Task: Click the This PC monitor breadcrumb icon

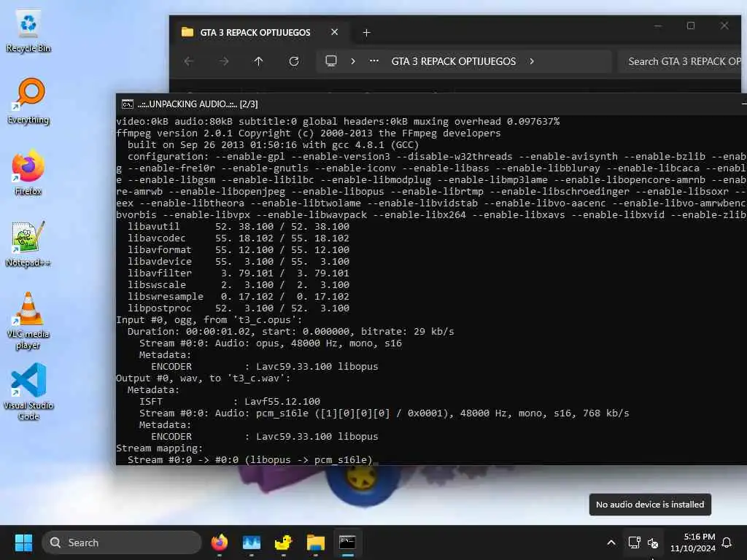Action: tap(331, 61)
